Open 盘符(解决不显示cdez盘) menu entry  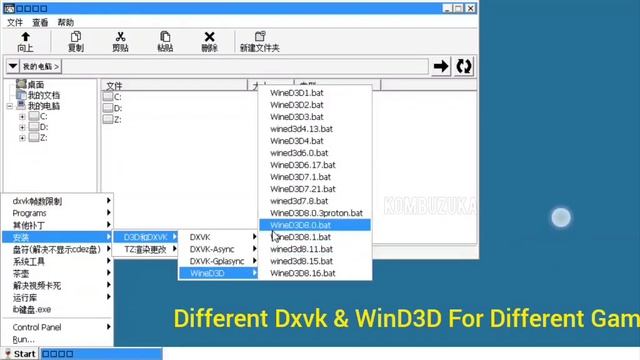coord(57,249)
